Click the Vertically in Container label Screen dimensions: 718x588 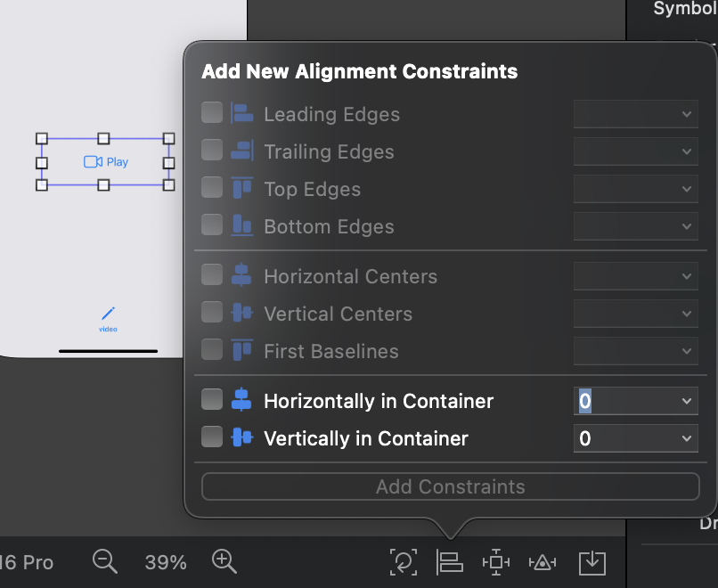(x=366, y=438)
